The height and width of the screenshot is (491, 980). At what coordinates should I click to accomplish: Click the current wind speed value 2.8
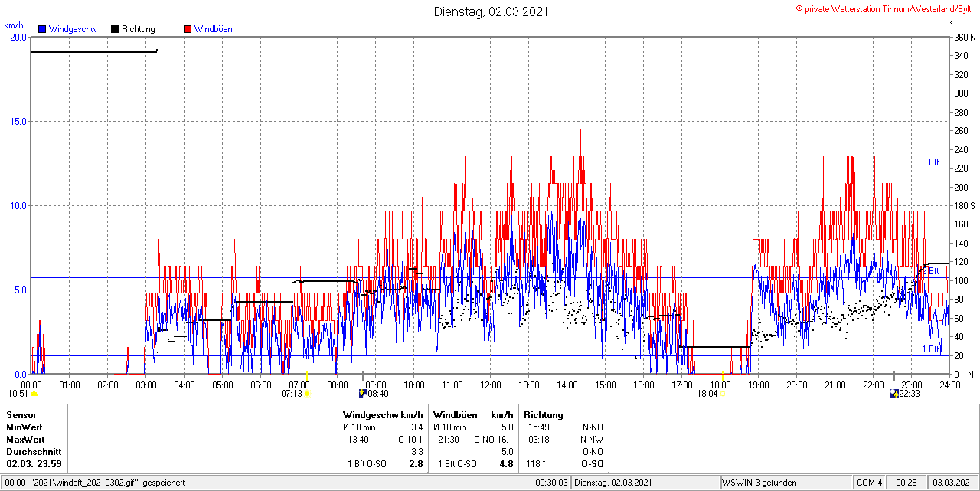pyautogui.click(x=416, y=464)
